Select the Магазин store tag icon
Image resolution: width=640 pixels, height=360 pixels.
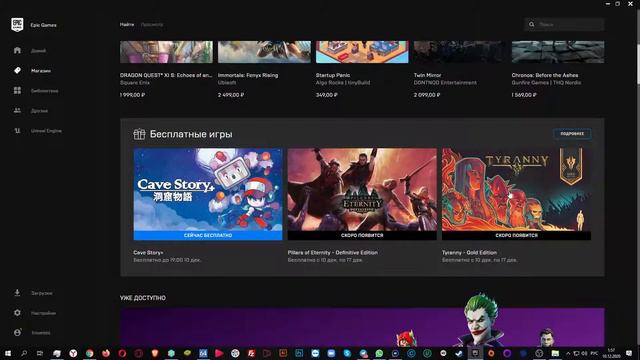click(17, 71)
